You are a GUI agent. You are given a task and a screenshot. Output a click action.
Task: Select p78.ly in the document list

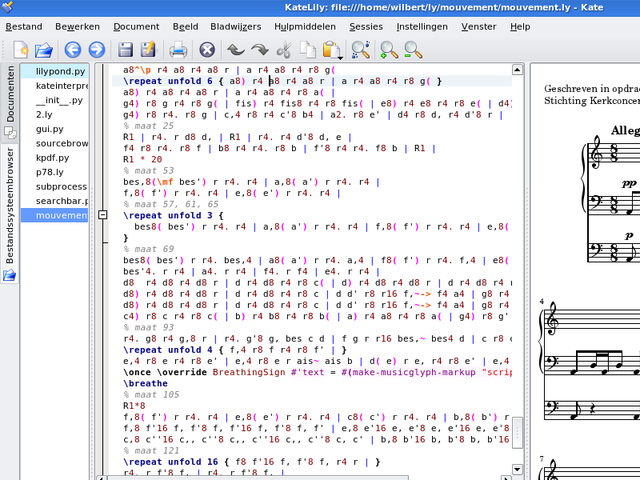click(54, 172)
